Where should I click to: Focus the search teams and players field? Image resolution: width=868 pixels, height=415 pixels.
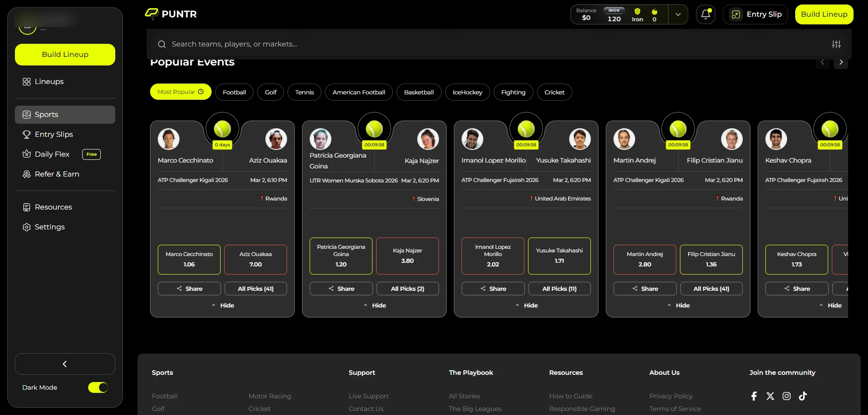(493, 44)
